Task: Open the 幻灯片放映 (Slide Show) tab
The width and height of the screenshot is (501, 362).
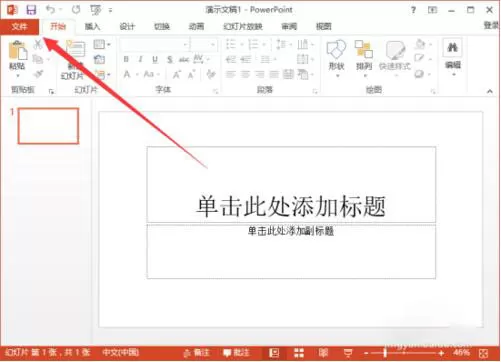Action: (x=243, y=27)
